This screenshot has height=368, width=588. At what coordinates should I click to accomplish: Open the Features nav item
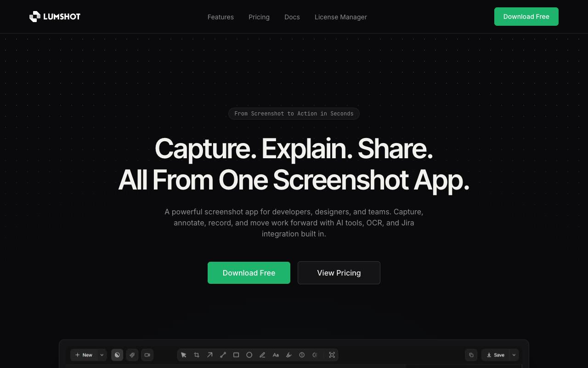point(220,17)
